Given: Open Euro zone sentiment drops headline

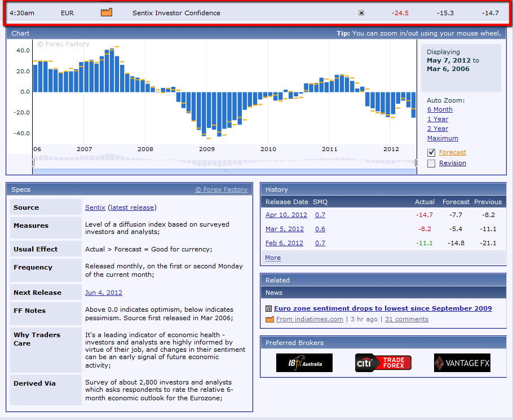Looking at the screenshot, I should coord(383,308).
